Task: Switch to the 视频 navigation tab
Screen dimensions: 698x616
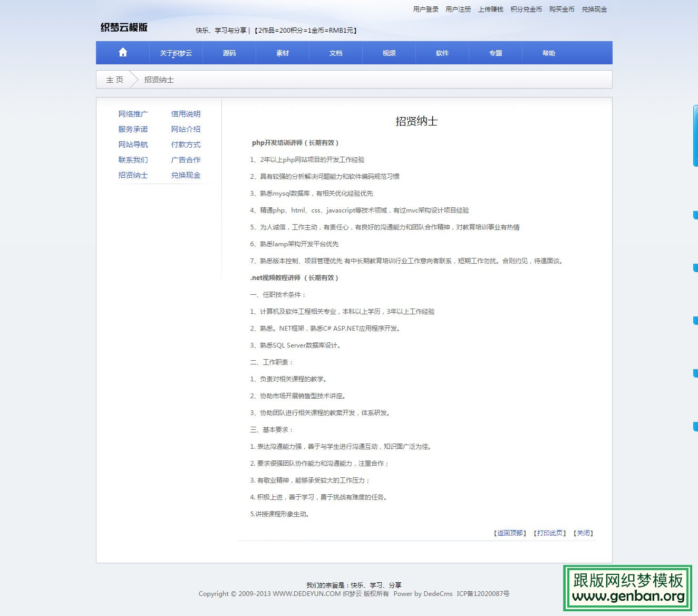Action: (389, 52)
